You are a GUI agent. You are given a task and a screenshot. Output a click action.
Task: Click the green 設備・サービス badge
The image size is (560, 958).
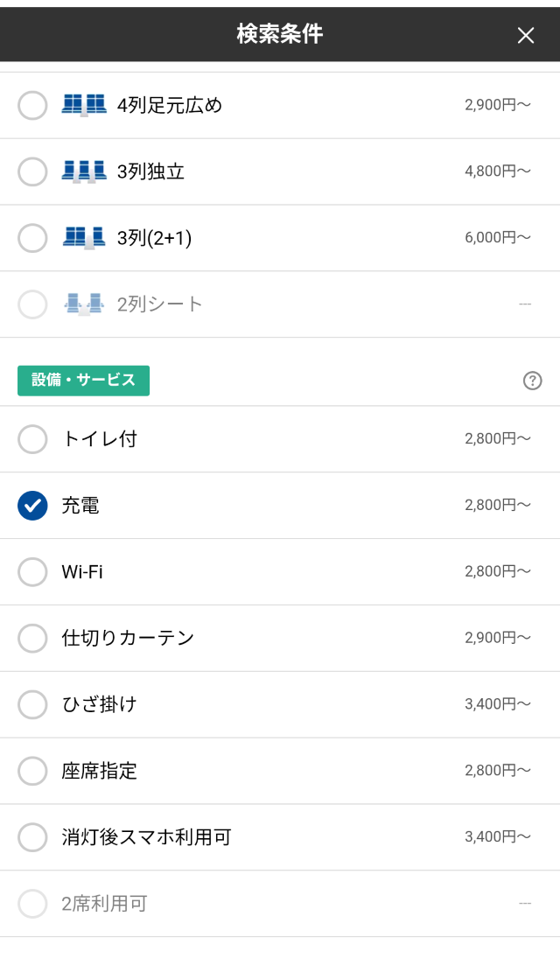83,381
